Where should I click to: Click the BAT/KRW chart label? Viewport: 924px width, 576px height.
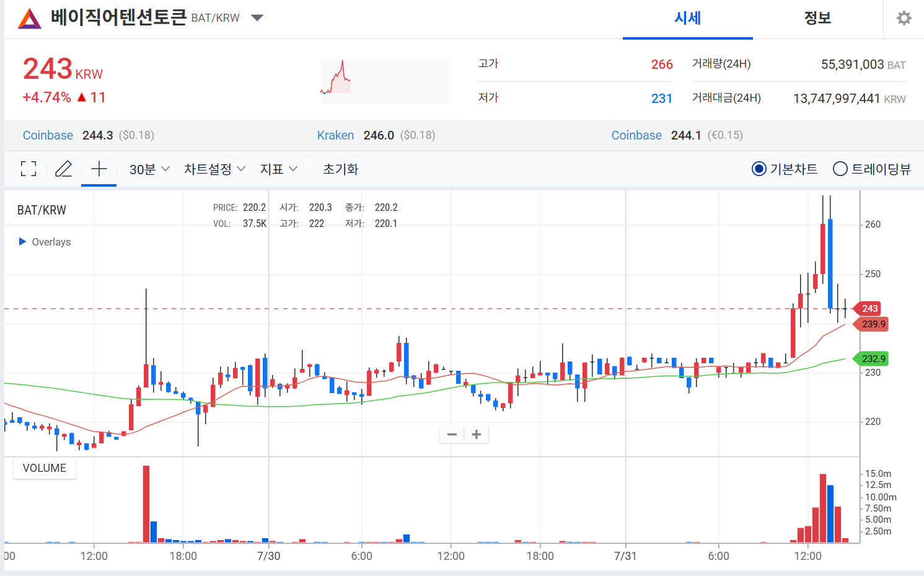[x=42, y=210]
